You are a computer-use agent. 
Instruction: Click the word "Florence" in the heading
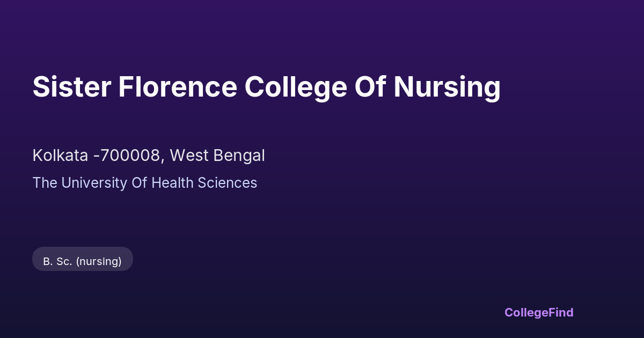(x=177, y=87)
